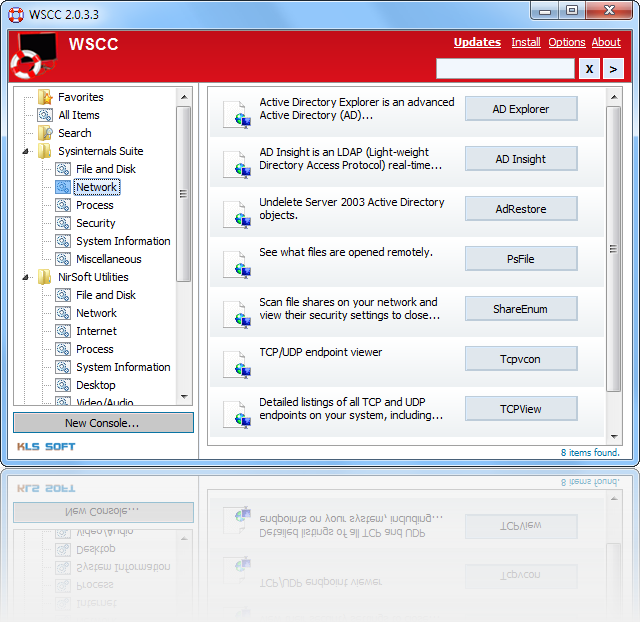Click icon next to Sysinternals Process
Viewport: 640px width, 622px height.
click(63, 205)
